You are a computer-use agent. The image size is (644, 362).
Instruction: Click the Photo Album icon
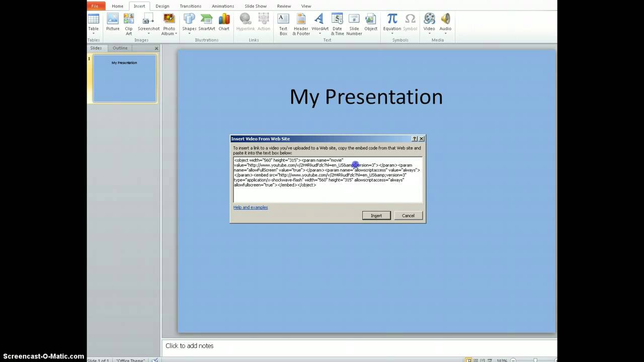(169, 19)
